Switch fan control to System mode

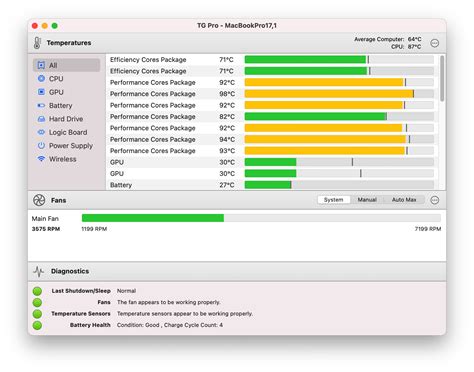pos(333,200)
